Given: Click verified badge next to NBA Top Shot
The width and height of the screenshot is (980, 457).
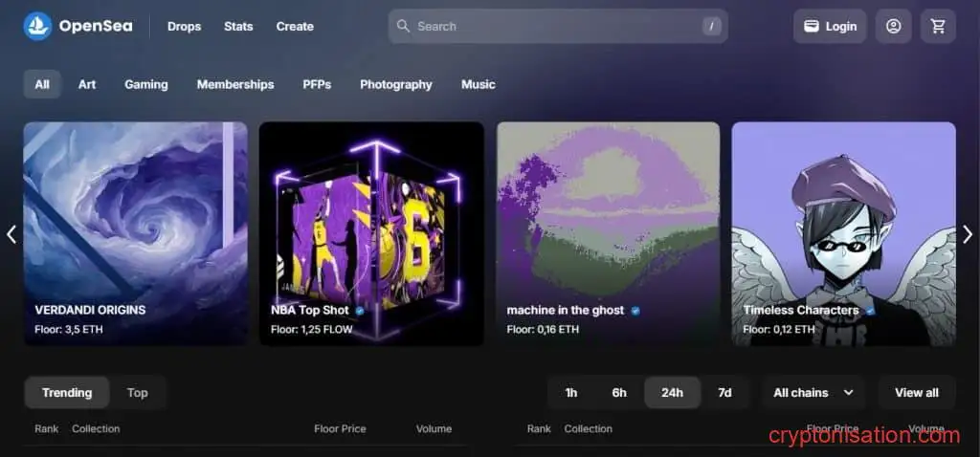Looking at the screenshot, I should click(360, 311).
